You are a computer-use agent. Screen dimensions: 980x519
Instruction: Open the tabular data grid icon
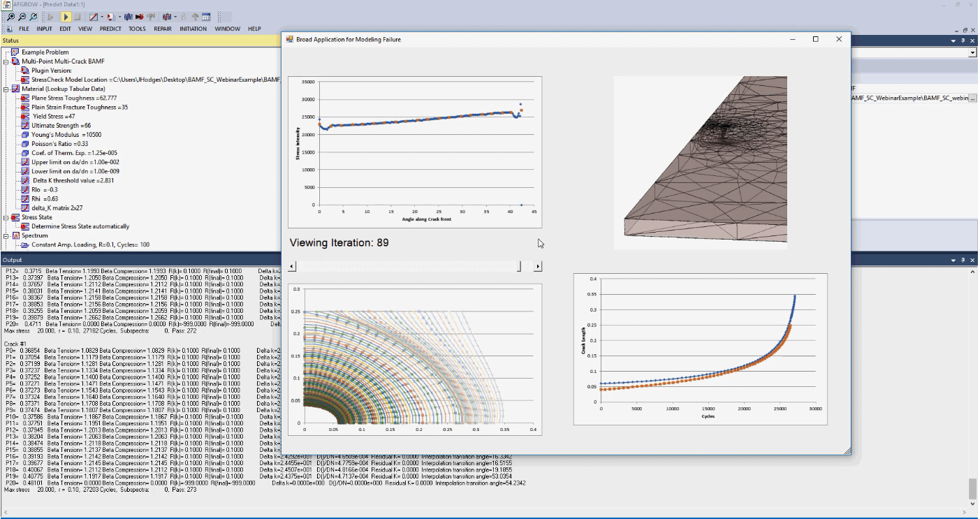coord(206,16)
